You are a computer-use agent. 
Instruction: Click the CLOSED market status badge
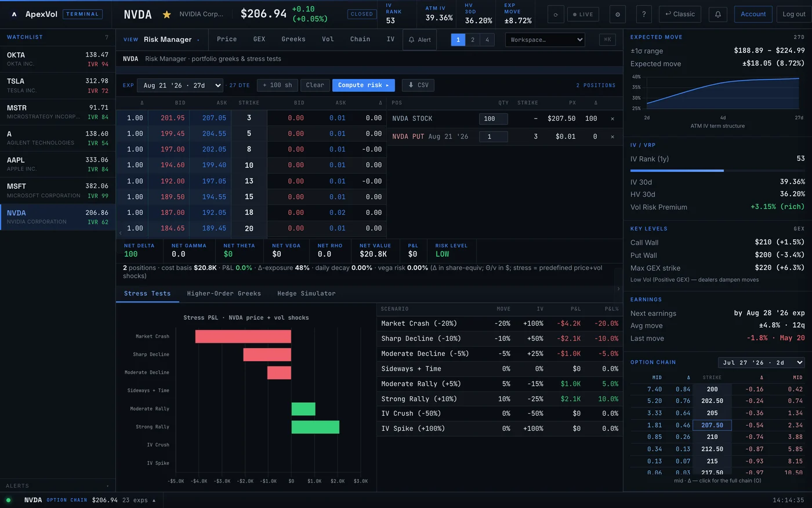pos(362,15)
